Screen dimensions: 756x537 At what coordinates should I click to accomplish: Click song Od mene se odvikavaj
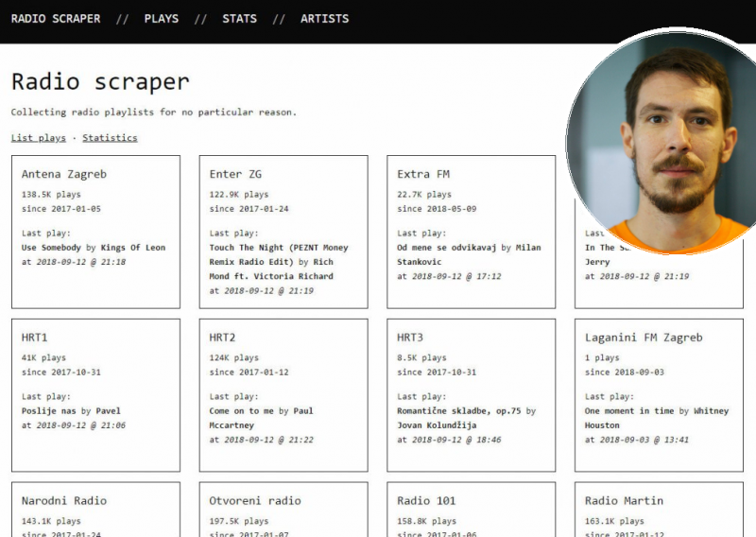(x=446, y=248)
